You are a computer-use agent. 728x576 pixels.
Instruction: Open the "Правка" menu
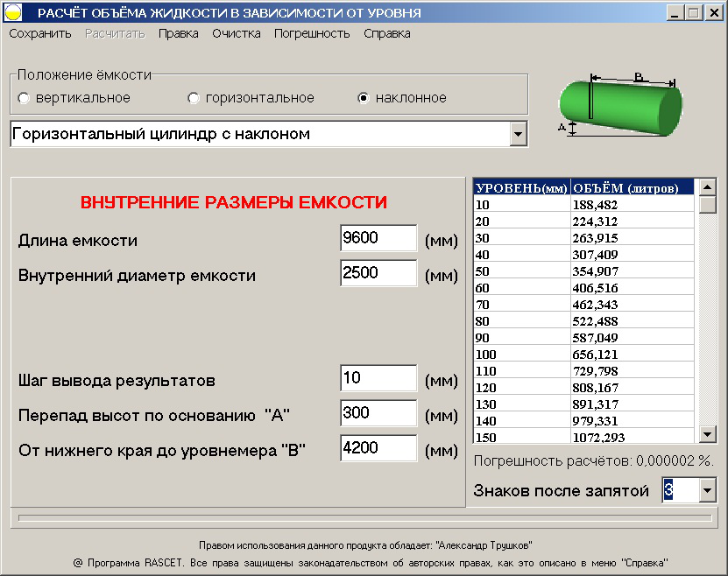[x=179, y=32]
